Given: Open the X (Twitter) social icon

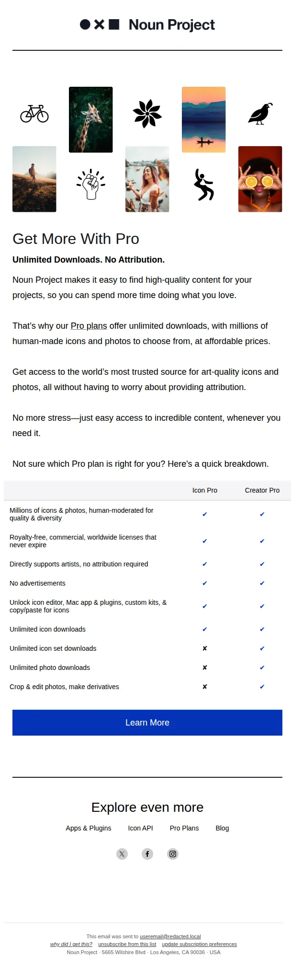Looking at the screenshot, I should 122,854.
